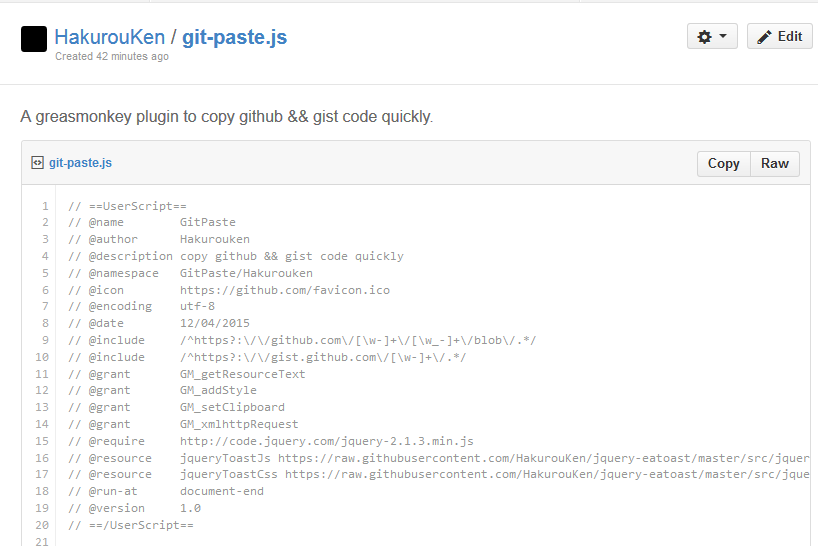Open the git-paste.js file name link

(x=80, y=163)
